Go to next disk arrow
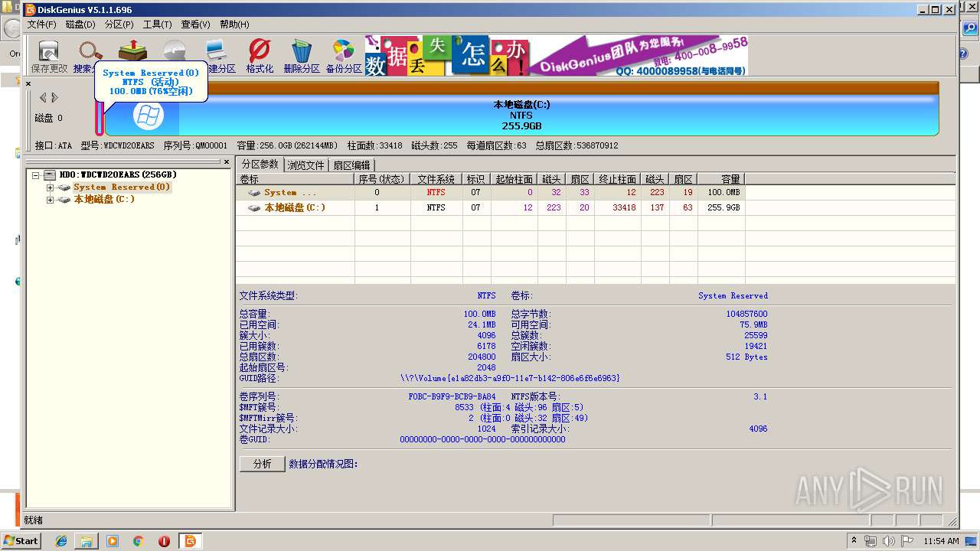This screenshot has height=551, width=980. [54, 97]
